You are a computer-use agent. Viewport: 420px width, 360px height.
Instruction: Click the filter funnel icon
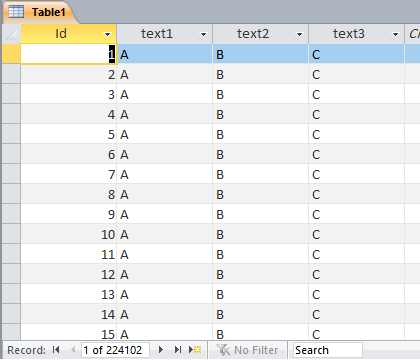[x=223, y=350]
